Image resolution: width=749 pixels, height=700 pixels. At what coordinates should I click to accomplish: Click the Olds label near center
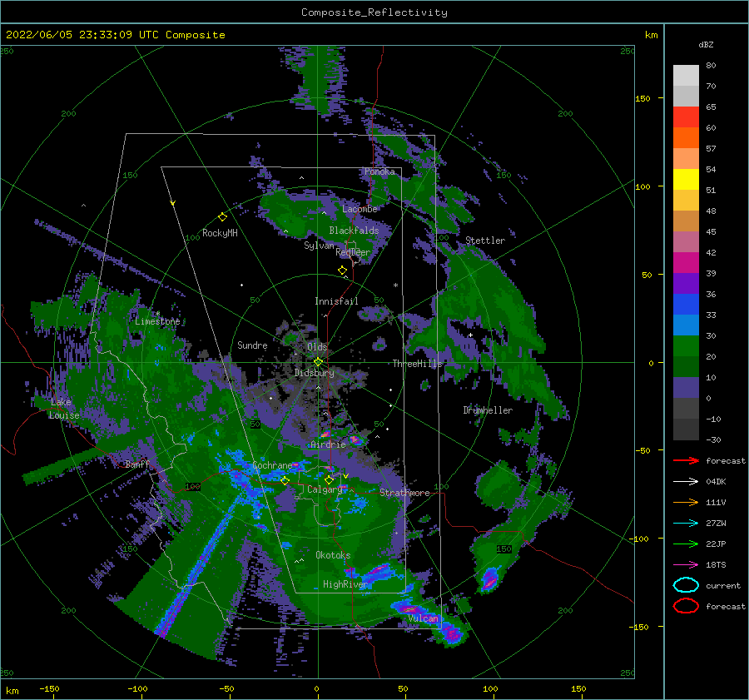pos(317,347)
